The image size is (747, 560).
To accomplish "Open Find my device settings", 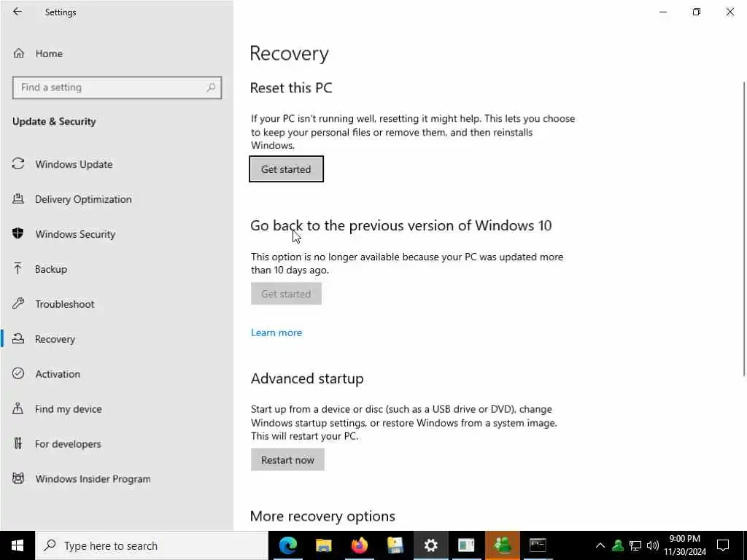I will 68,409.
